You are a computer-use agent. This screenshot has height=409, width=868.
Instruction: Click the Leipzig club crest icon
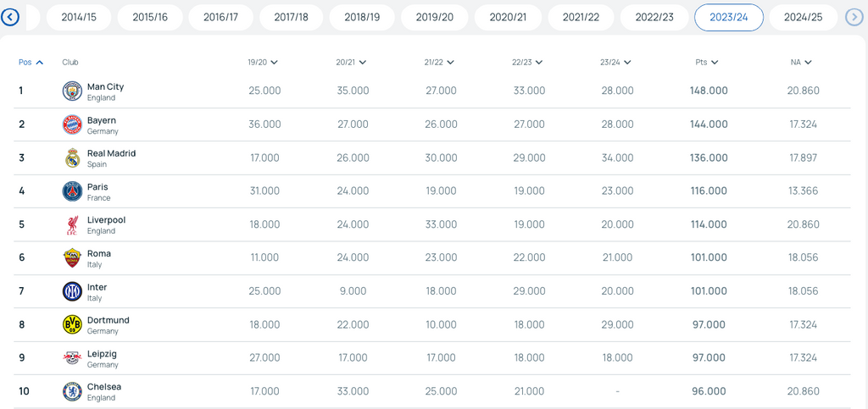pyautogui.click(x=72, y=358)
